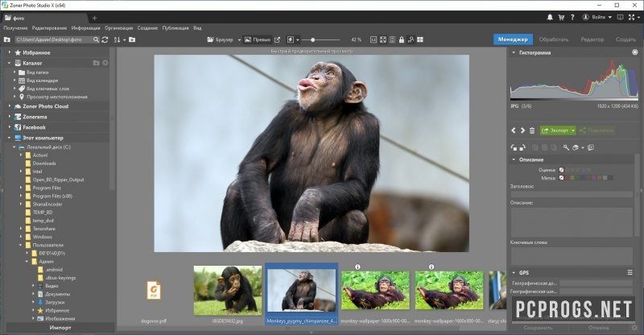Refresh the folder view
The width and height of the screenshot is (644, 335).
click(x=105, y=40)
